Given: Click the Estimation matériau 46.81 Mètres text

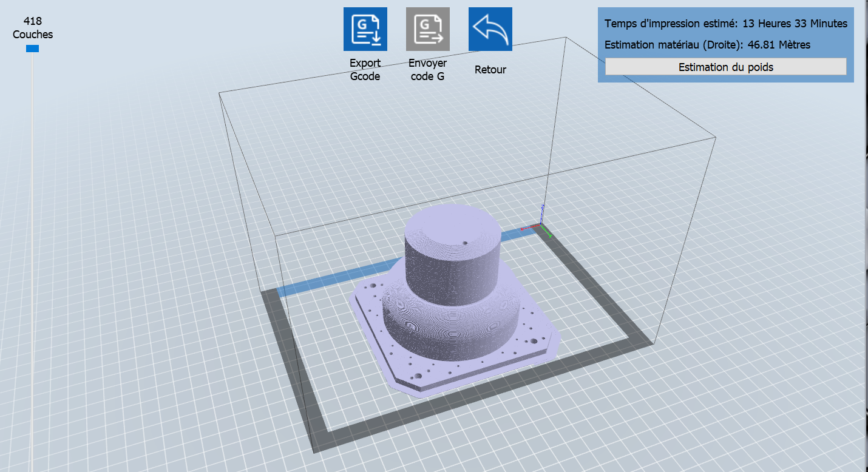Looking at the screenshot, I should (708, 45).
